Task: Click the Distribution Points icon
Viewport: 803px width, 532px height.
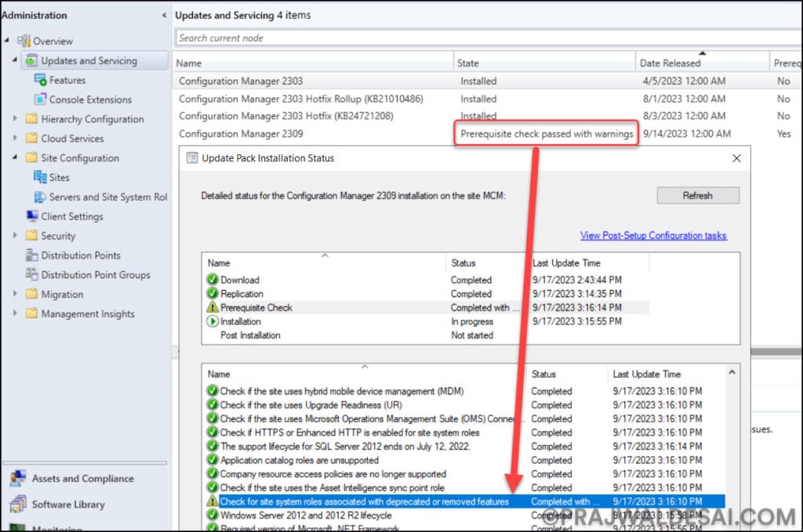Action: pos(31,255)
